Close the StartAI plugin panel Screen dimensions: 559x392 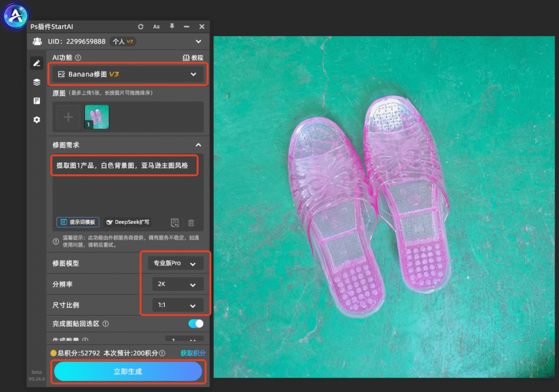(x=202, y=27)
